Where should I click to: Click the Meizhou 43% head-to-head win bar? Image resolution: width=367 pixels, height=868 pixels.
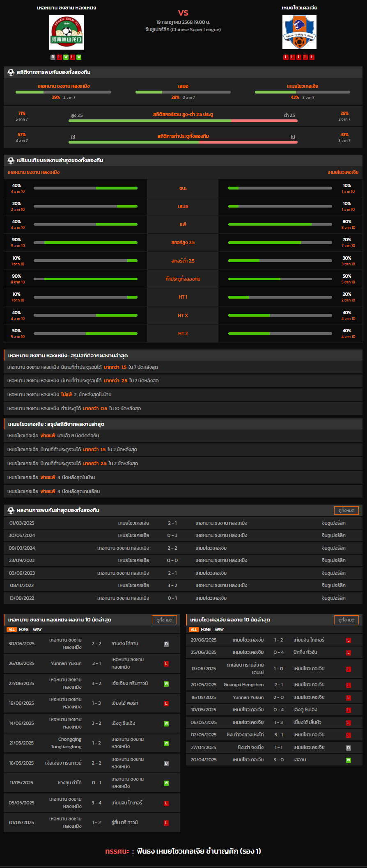(x=303, y=92)
